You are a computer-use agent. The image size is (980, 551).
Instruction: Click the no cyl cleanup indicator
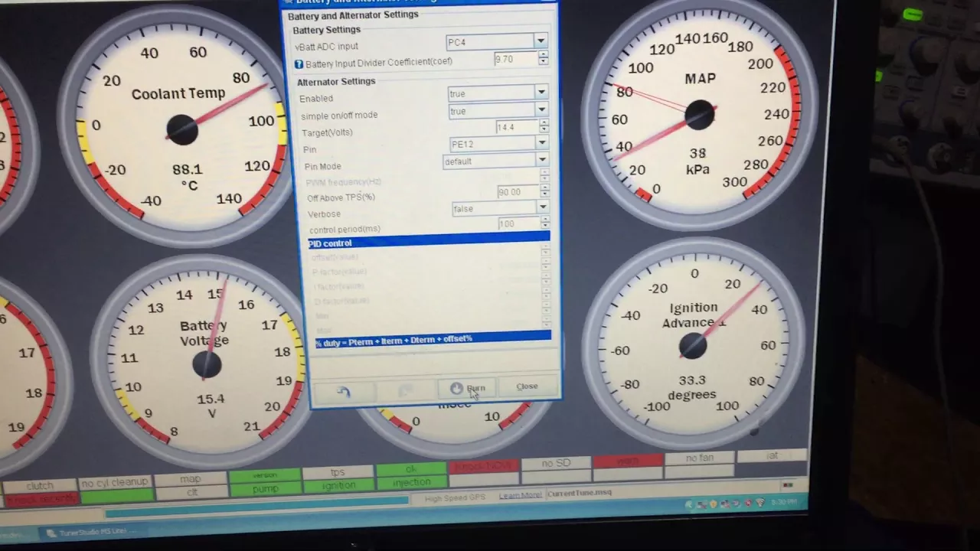click(x=115, y=482)
